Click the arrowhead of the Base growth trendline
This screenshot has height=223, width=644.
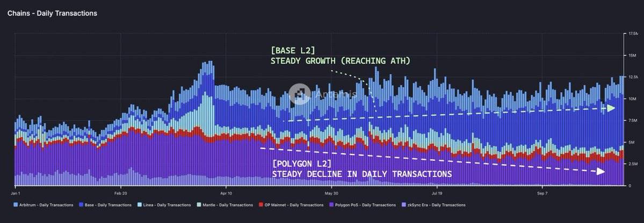tap(611, 108)
